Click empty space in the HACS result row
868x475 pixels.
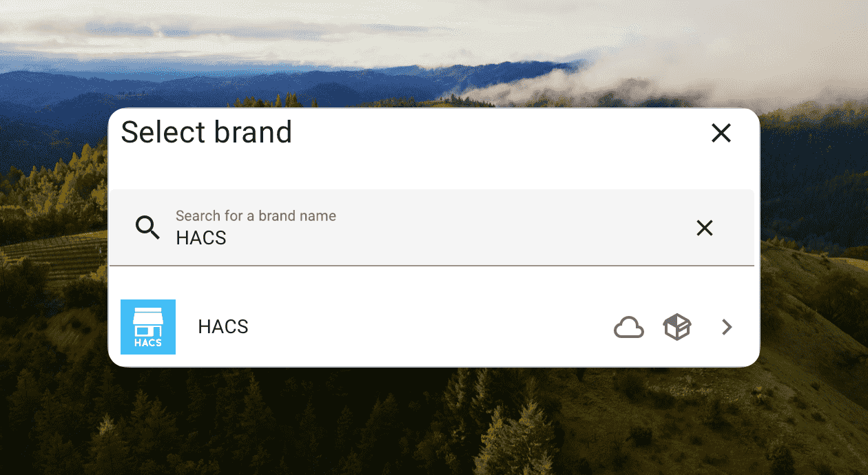click(x=427, y=327)
